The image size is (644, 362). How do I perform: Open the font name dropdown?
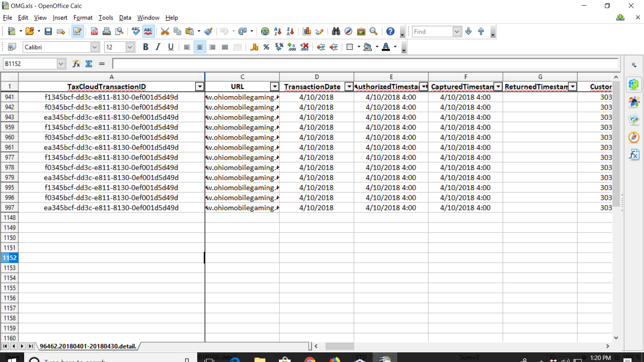coord(95,47)
